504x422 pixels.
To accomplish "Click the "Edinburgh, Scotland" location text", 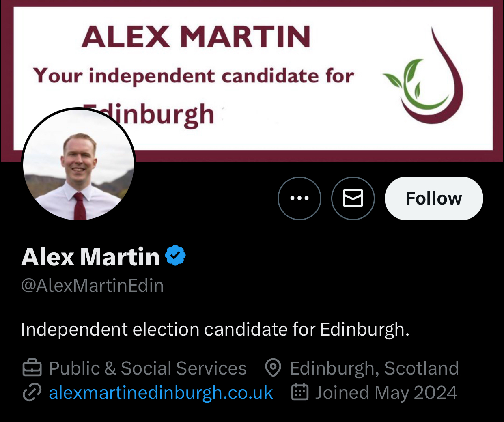I will click(x=374, y=368).
